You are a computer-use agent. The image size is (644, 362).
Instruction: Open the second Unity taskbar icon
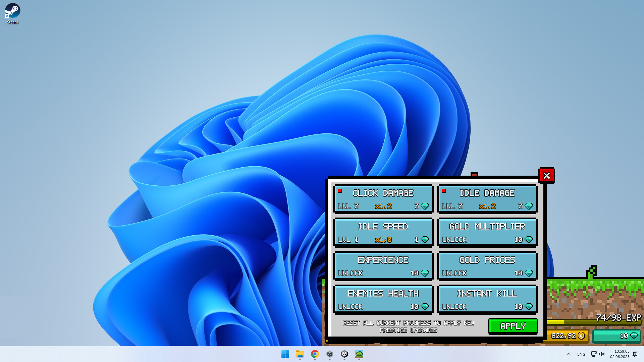(344, 354)
